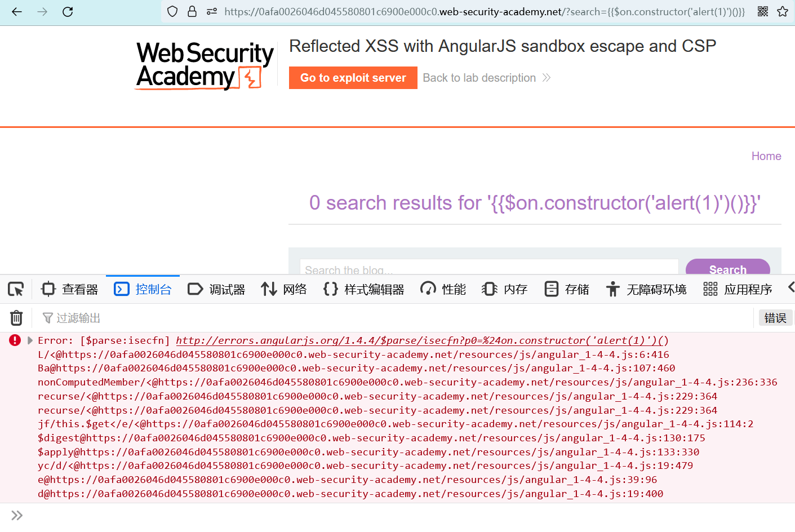This screenshot has width=795, height=532.
Task: Expand the $parse:isecfn error stack trace
Action: tap(30, 340)
